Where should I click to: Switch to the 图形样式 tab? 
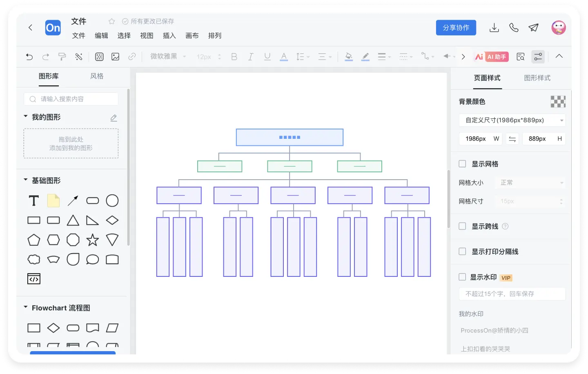[x=537, y=78]
